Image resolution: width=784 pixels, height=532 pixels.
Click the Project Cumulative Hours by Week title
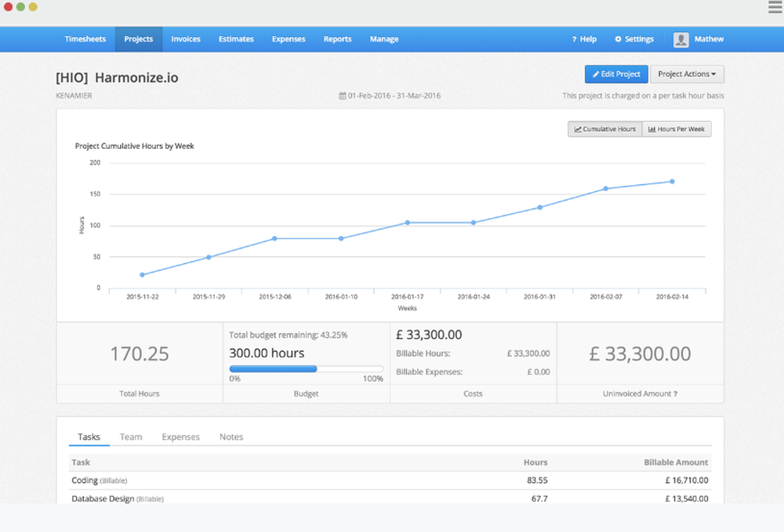pos(135,146)
